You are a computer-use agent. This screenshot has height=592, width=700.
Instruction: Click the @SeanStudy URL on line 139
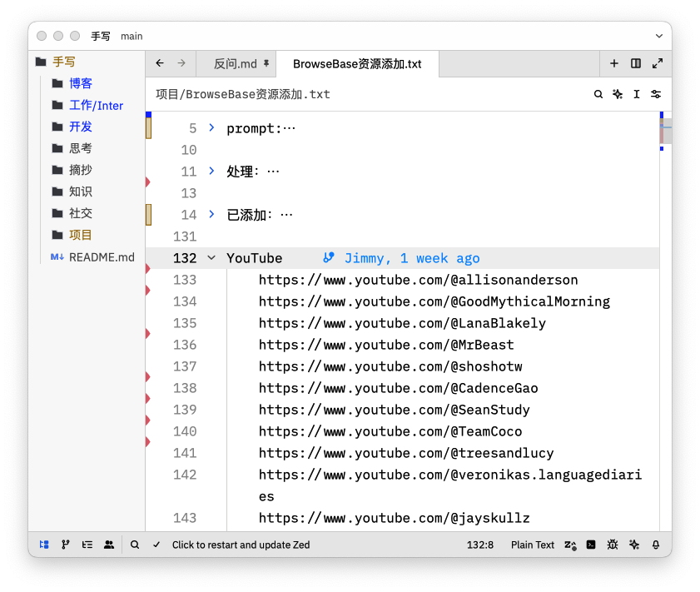click(395, 410)
